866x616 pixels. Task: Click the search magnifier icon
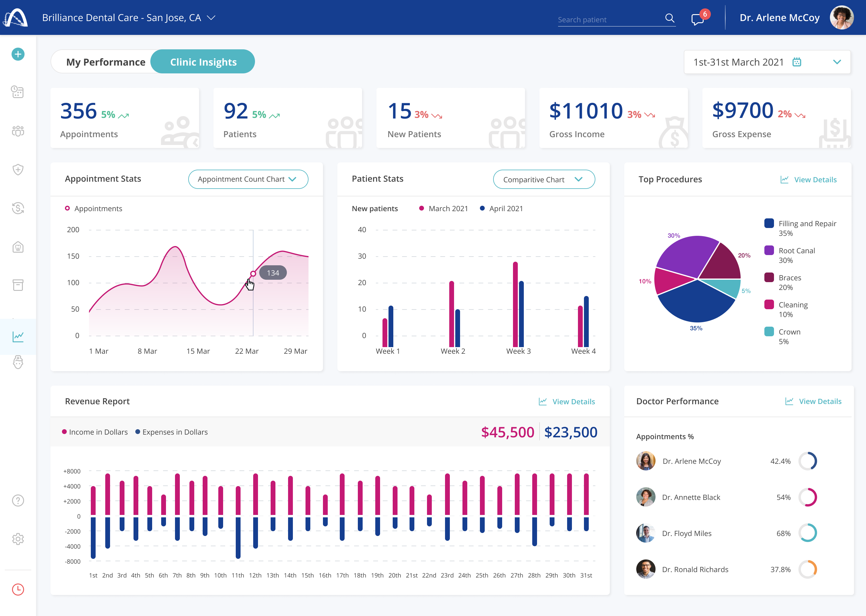[670, 18]
